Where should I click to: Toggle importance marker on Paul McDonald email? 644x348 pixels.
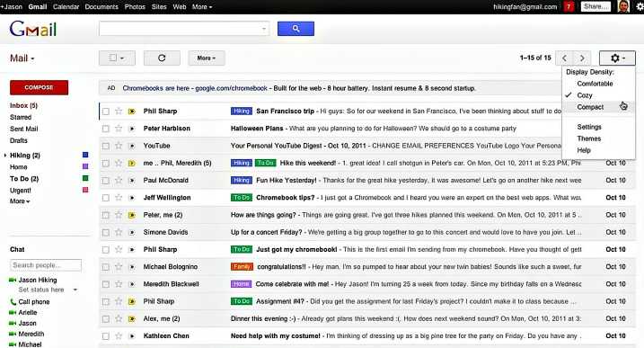pos(132,181)
